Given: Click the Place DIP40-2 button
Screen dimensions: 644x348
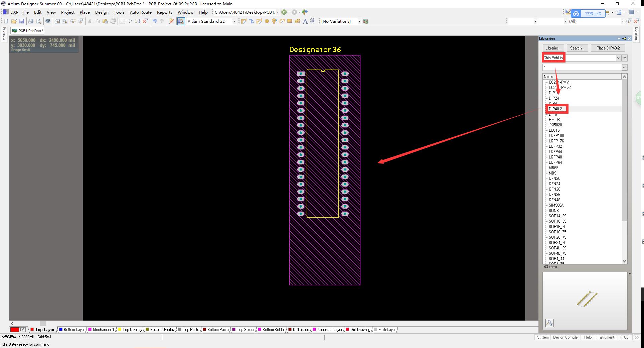Looking at the screenshot, I should 608,48.
